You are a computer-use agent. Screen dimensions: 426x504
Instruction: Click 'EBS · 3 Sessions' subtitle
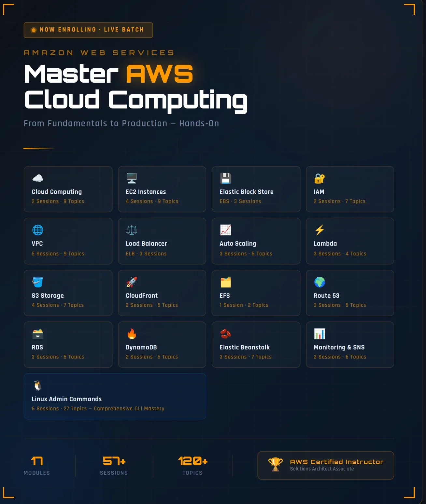click(240, 201)
